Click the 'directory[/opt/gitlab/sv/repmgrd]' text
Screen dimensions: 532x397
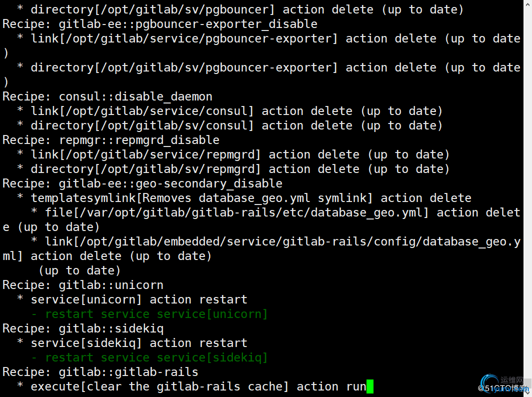146,169
